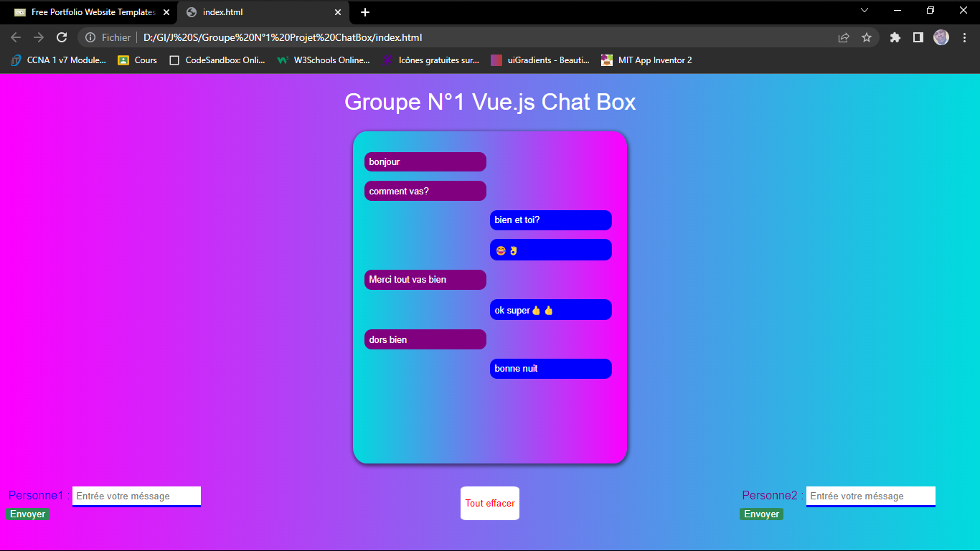Click the "dors bien" message bubble
Viewport: 980px width, 551px height.
click(x=425, y=339)
